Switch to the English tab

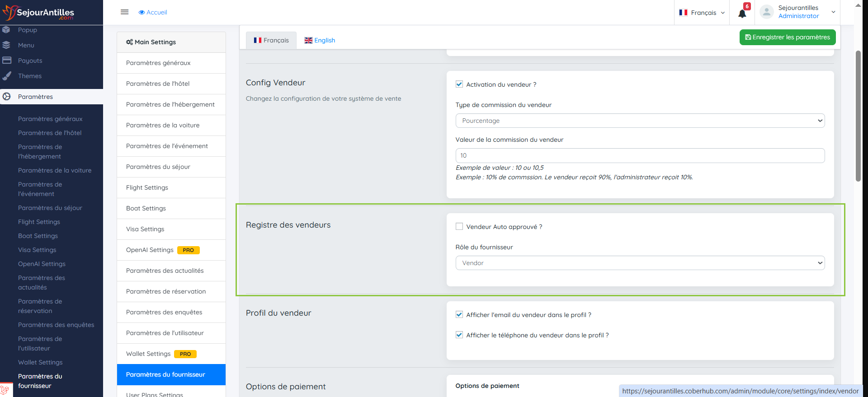pos(320,40)
